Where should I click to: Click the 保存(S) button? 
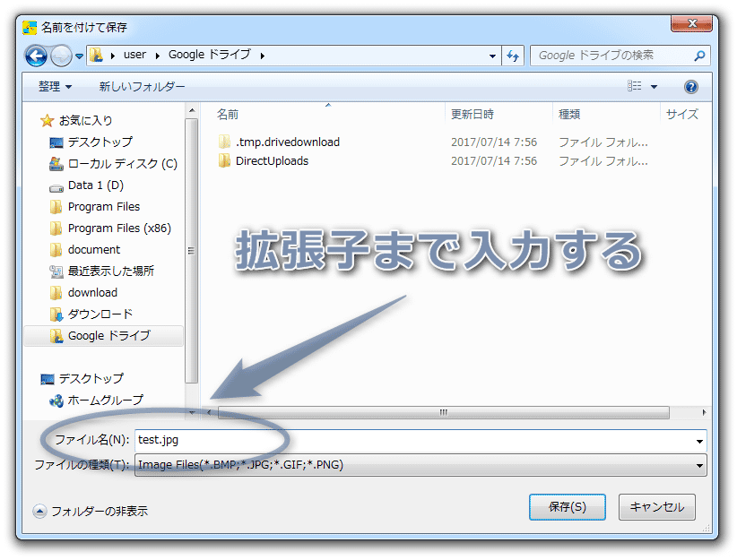tap(568, 507)
